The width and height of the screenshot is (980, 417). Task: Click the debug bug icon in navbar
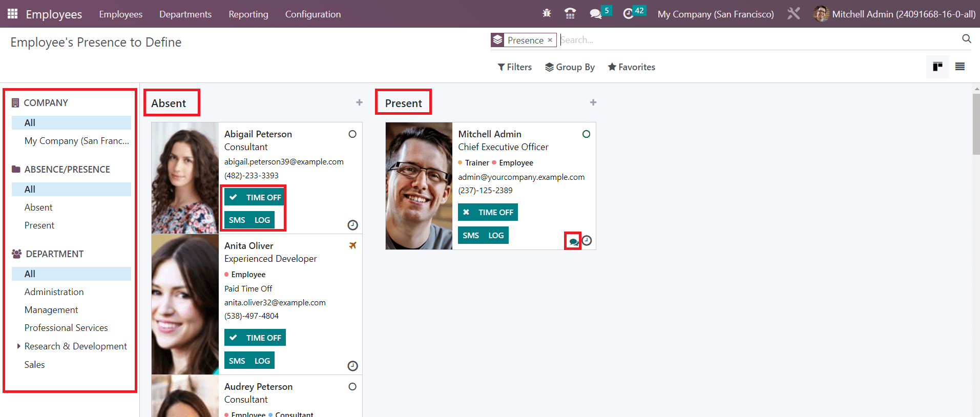click(547, 13)
